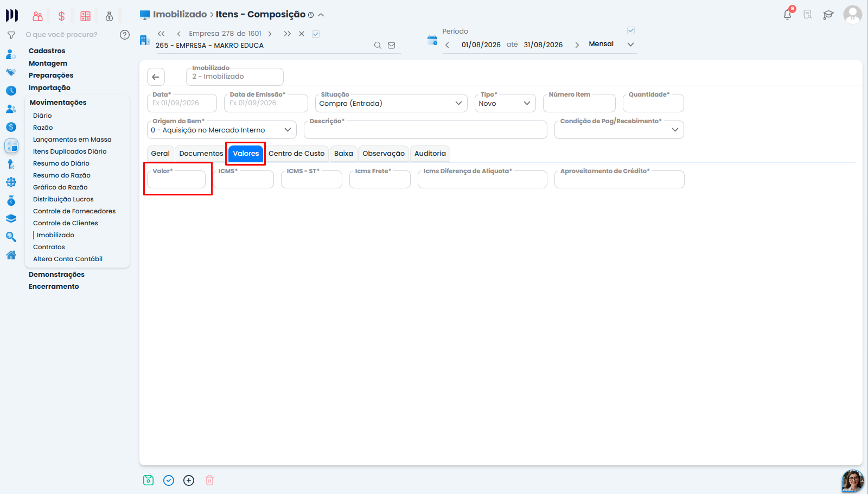Open the Mensal period dropdown

click(611, 45)
